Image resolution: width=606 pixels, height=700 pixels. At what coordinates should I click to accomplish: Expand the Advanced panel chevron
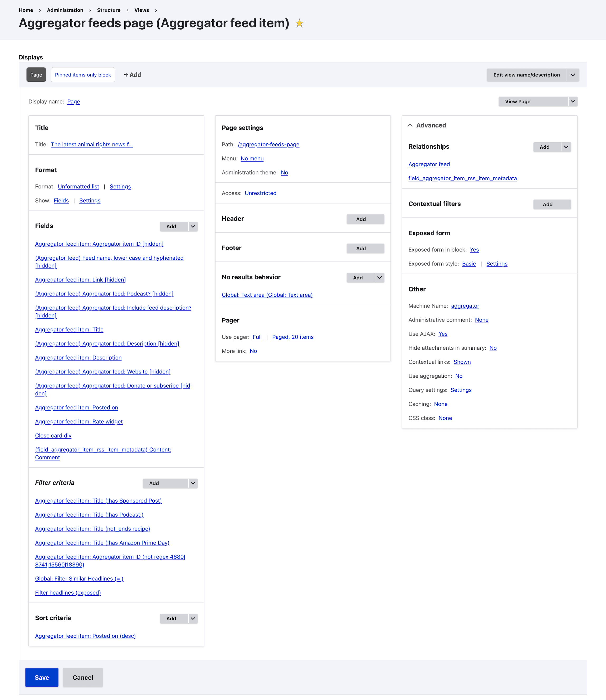pos(411,125)
